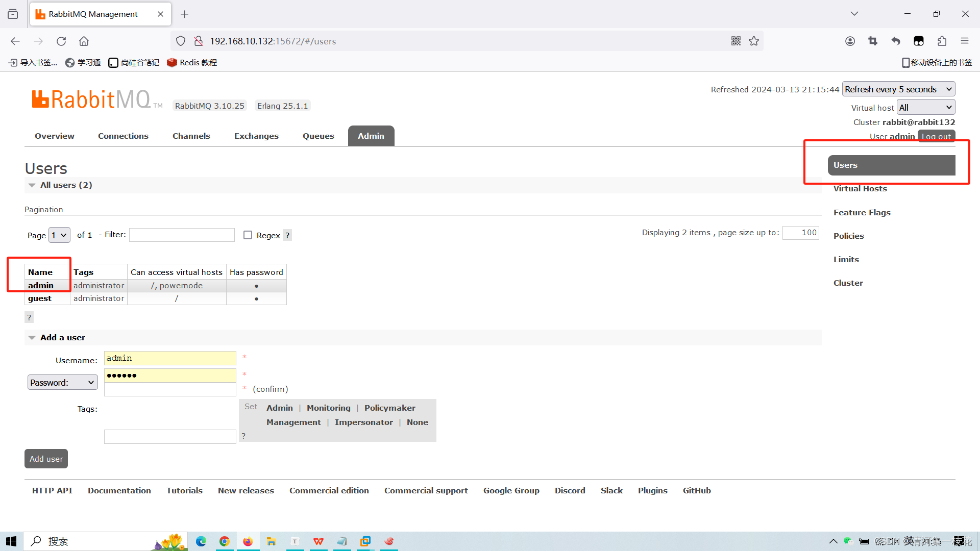Open the hamburger application menu

964,41
